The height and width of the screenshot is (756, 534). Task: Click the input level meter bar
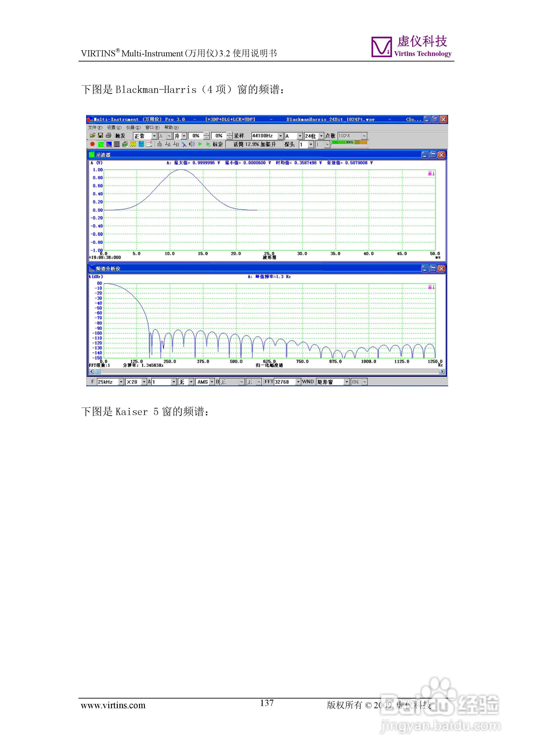[349, 143]
